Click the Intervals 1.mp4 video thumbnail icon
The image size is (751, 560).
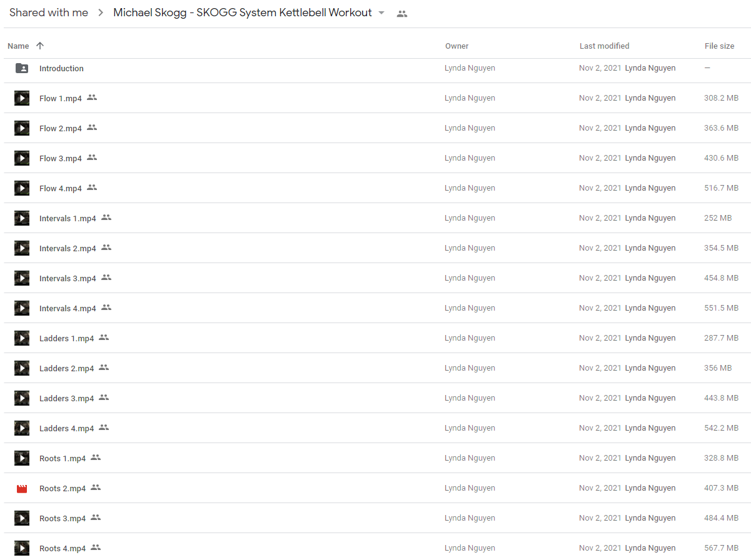click(x=22, y=218)
